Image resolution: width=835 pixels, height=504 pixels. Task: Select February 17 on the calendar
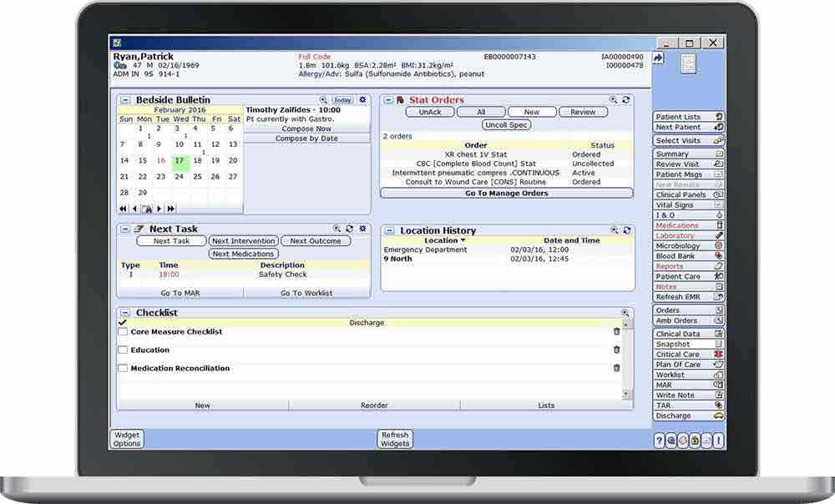179,161
